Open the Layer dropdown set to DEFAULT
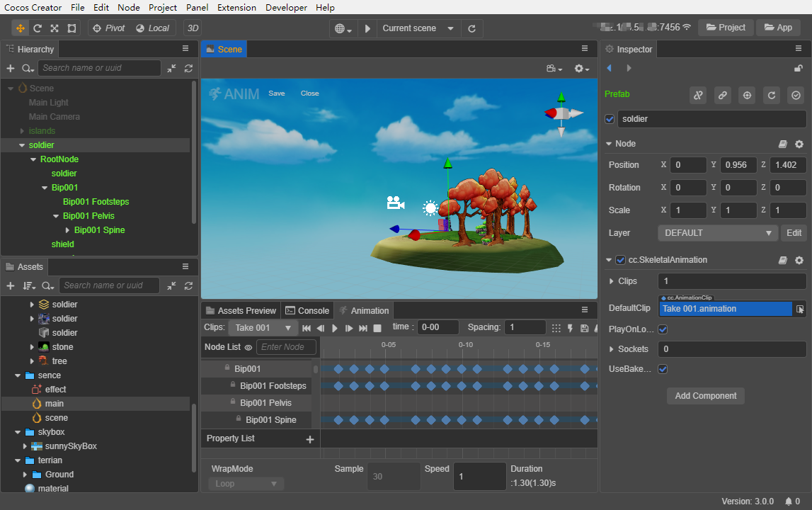 717,232
